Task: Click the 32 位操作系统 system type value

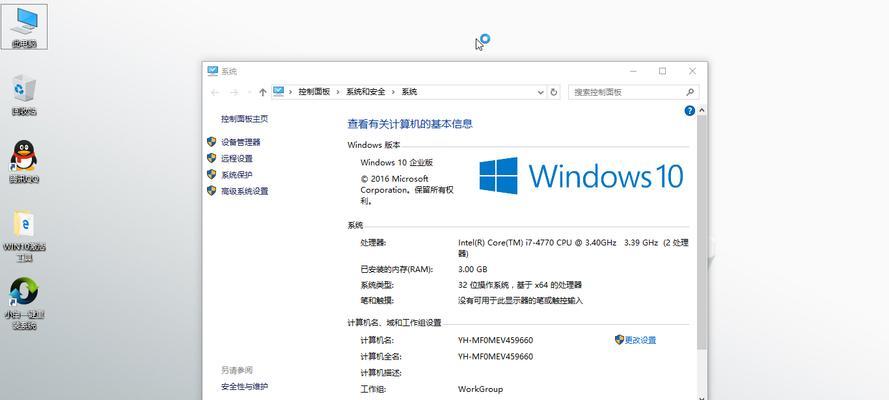Action: tap(520, 285)
